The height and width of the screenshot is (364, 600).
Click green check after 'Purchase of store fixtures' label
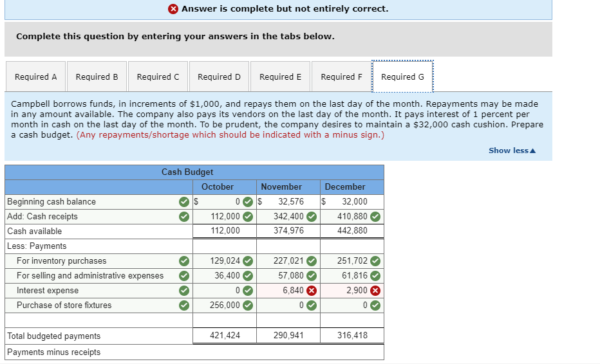tap(184, 305)
